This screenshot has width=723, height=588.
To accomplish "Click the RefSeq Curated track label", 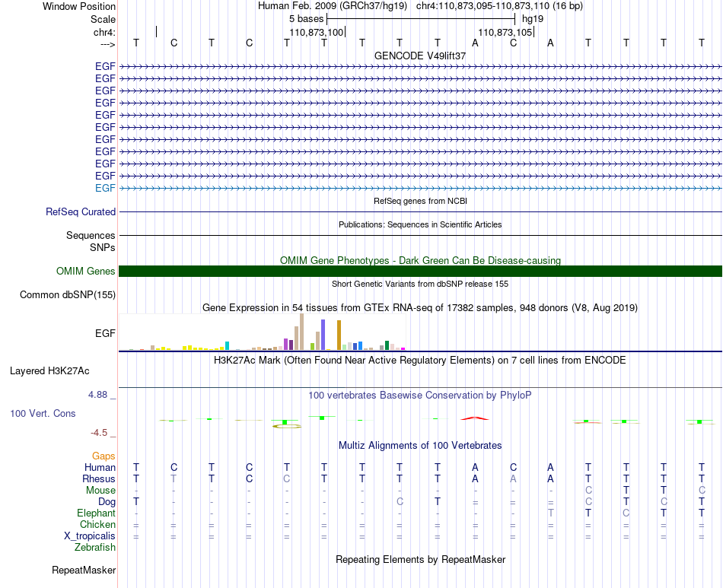I will click(x=81, y=212).
